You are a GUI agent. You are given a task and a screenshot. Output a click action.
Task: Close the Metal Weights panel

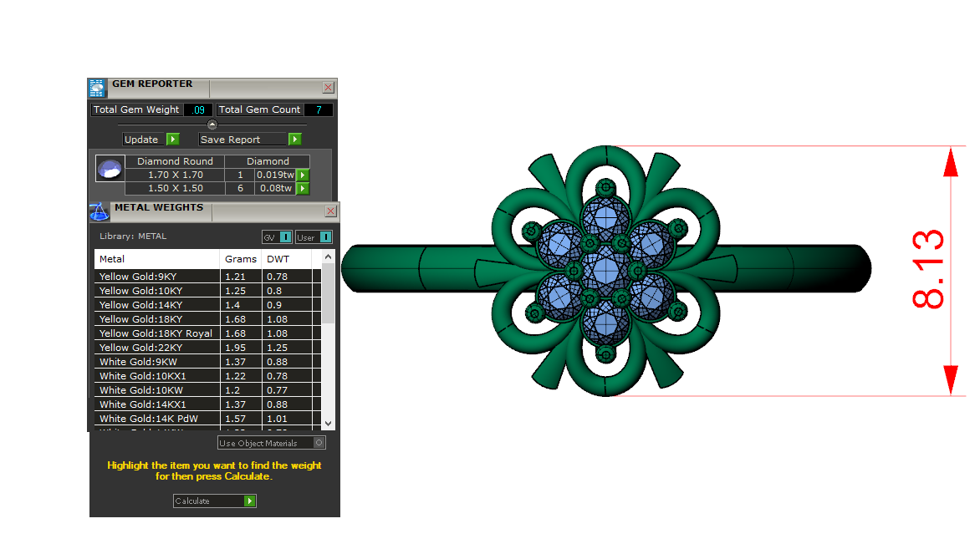330,211
